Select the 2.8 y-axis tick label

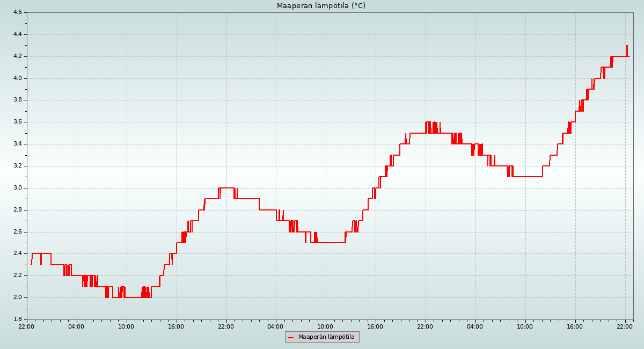tap(17, 210)
